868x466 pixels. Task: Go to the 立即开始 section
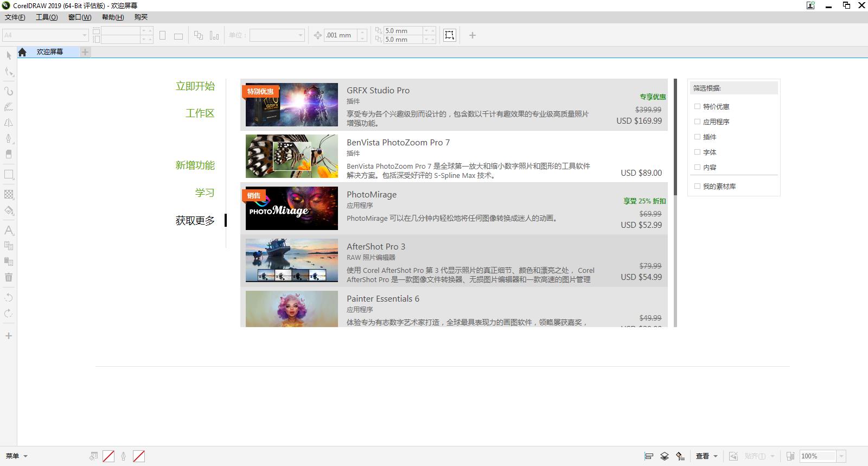point(195,86)
